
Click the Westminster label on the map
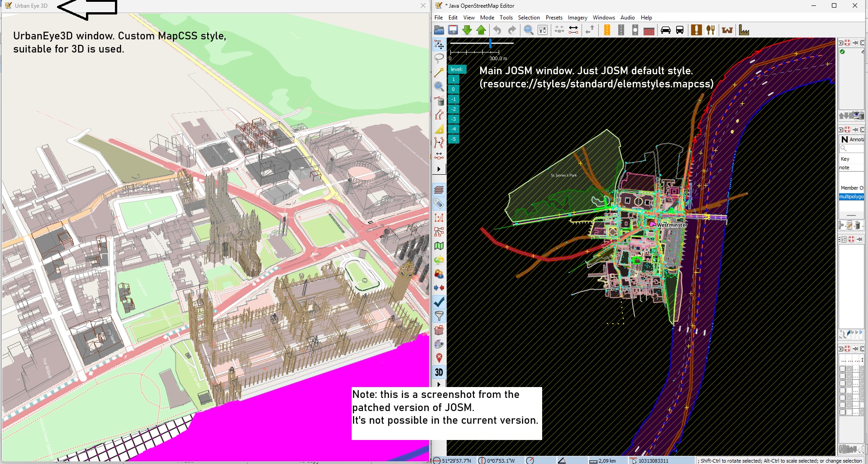coord(672,225)
